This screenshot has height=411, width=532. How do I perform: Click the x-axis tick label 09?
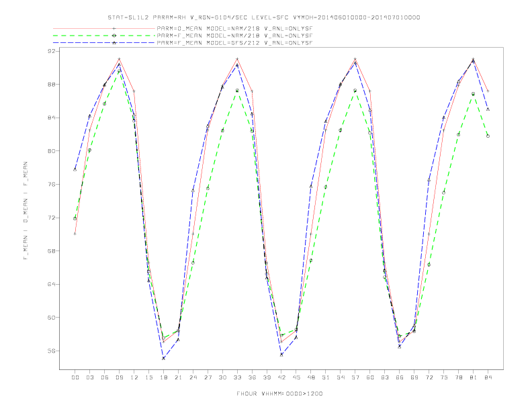119,377
